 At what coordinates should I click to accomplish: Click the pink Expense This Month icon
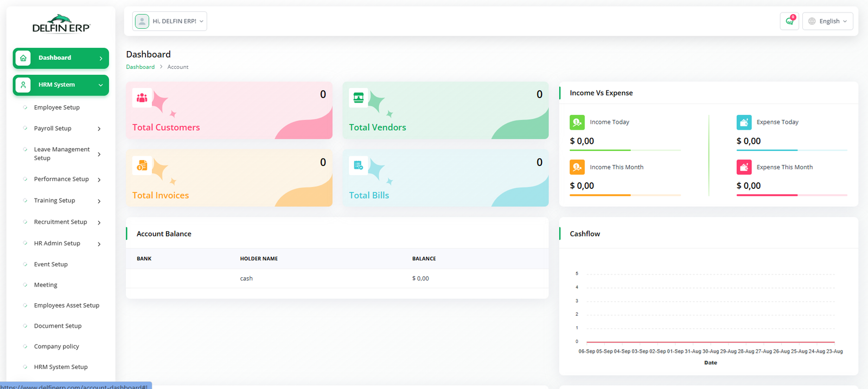click(x=744, y=167)
